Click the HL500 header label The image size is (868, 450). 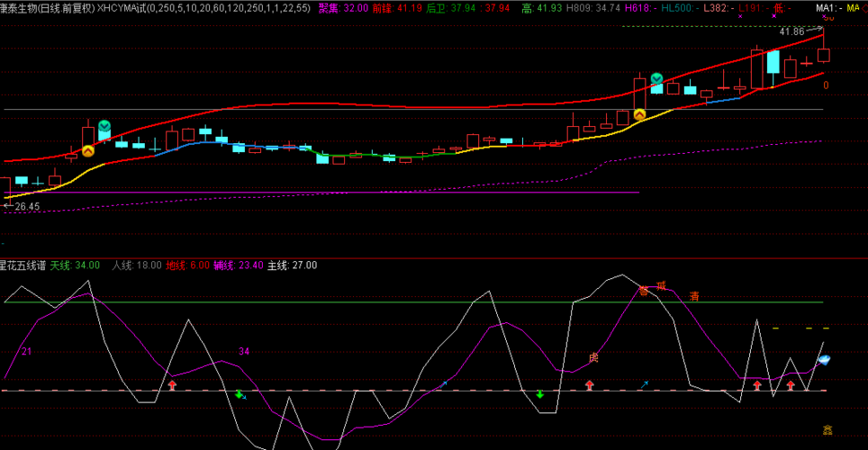click(x=680, y=8)
